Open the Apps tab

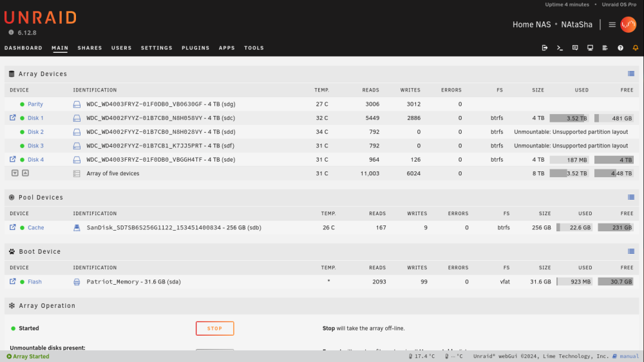[x=227, y=48]
